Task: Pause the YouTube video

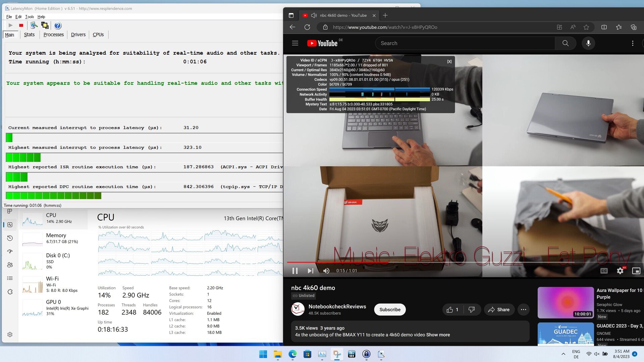Action: (295, 270)
